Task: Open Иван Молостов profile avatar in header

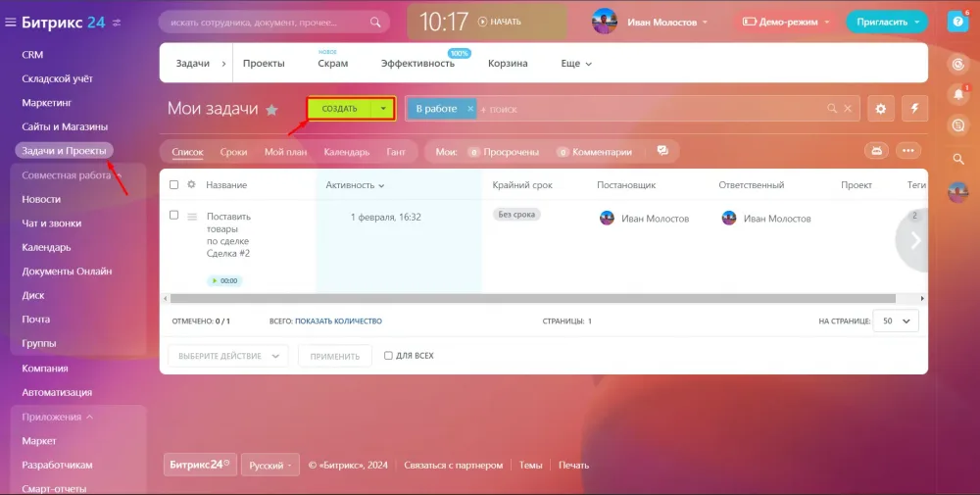Action: [x=605, y=22]
